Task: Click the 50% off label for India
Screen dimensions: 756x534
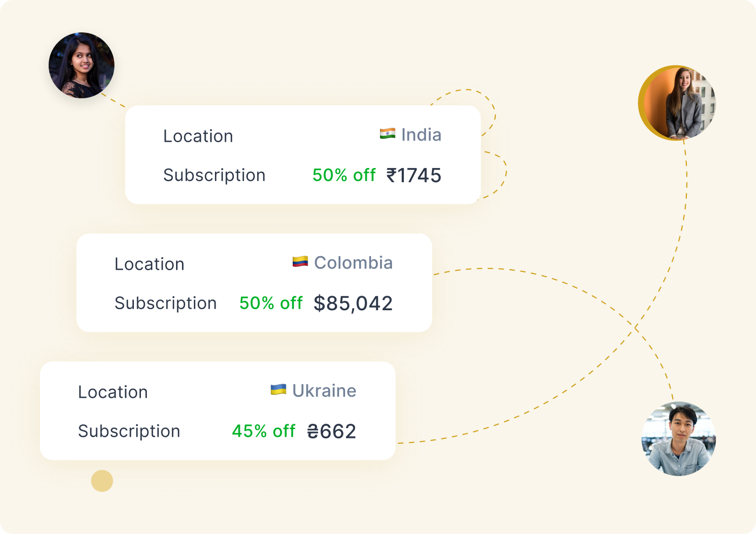Action: 344,175
